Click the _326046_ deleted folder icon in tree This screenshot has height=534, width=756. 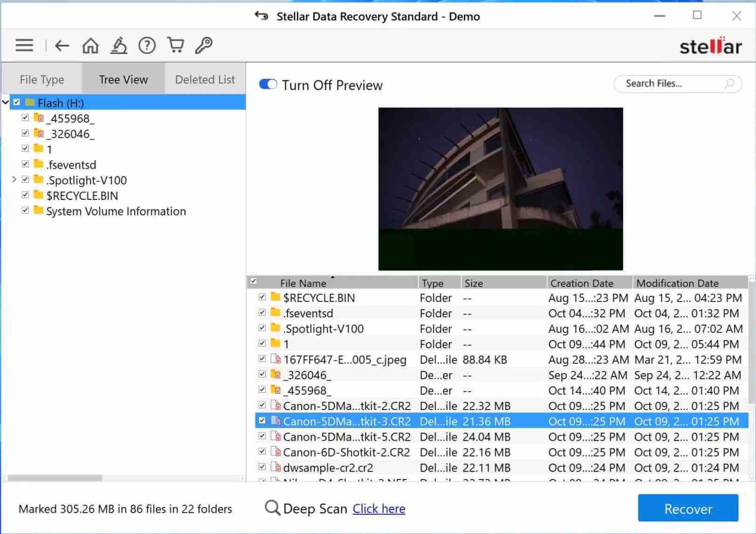[x=39, y=133]
